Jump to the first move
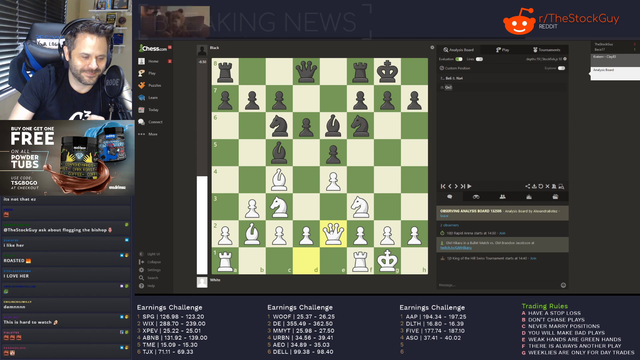This screenshot has height=360, width=640. pos(443,186)
